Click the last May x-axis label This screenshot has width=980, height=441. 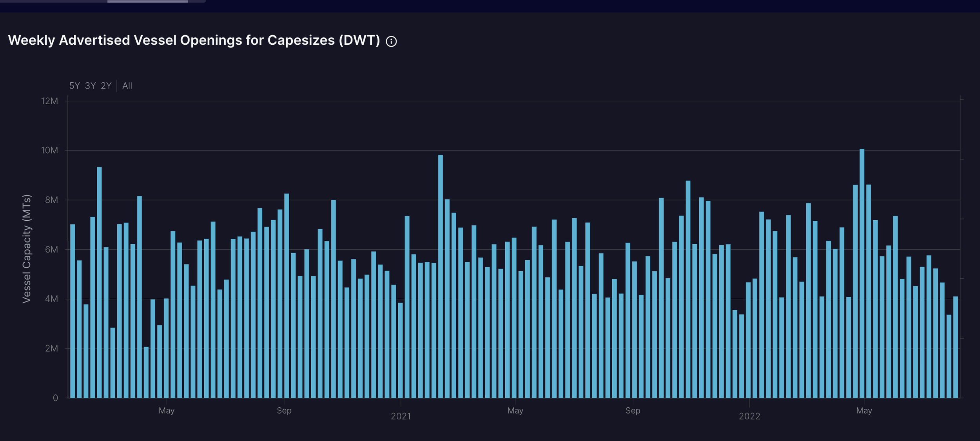pyautogui.click(x=864, y=410)
